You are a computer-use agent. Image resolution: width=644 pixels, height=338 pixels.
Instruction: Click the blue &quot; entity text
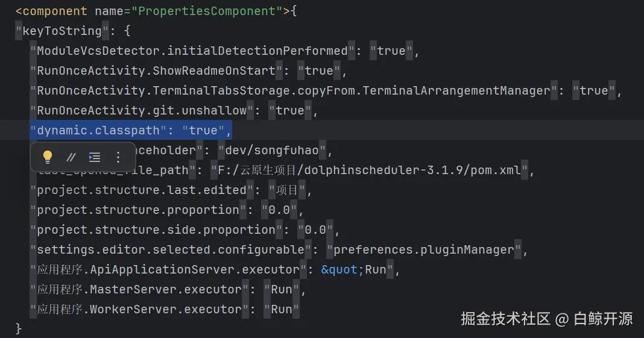tap(342, 269)
